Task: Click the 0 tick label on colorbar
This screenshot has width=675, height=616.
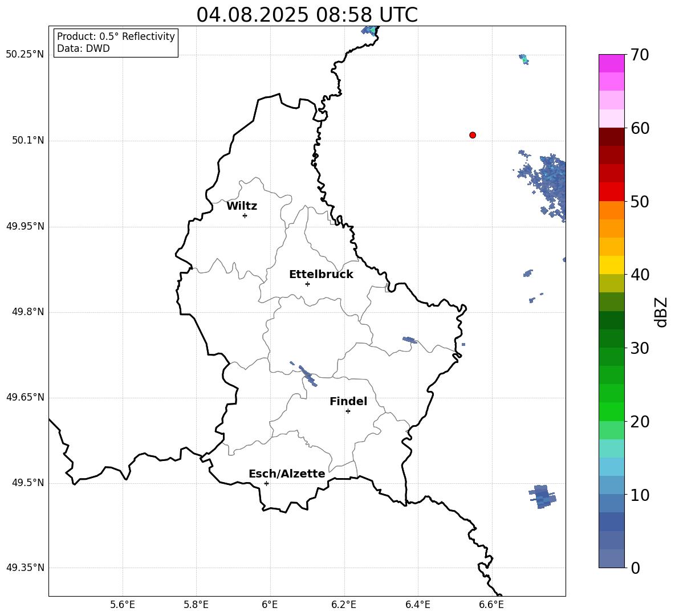Action: click(x=635, y=568)
